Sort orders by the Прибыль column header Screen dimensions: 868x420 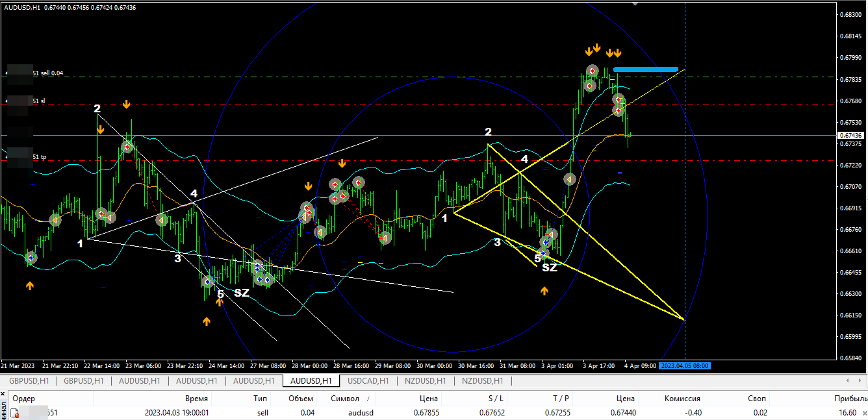[851, 398]
